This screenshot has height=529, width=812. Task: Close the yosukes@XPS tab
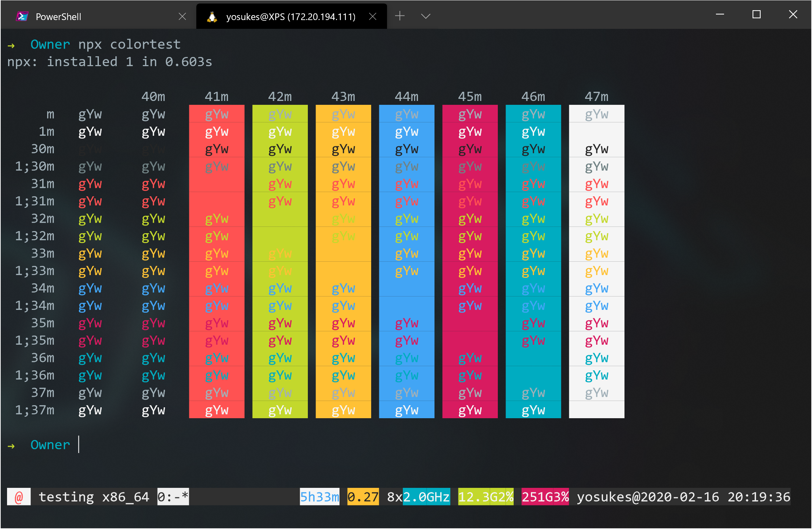click(x=373, y=17)
